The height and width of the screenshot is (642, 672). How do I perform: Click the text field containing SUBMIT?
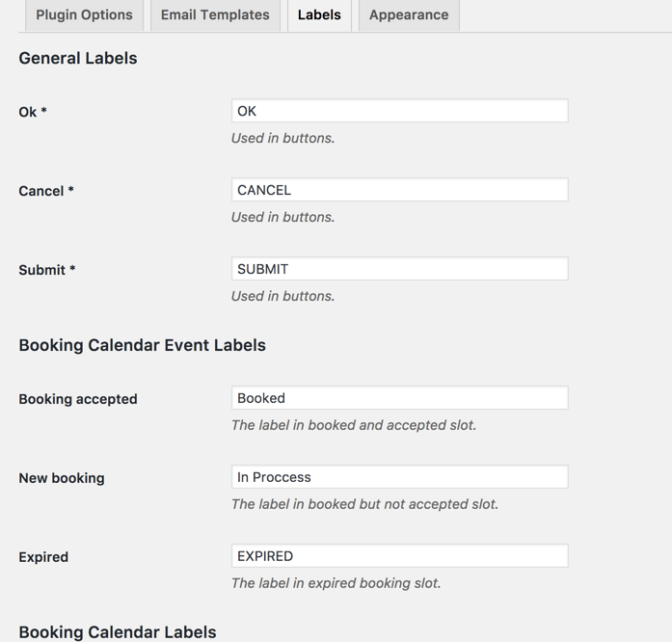click(399, 269)
